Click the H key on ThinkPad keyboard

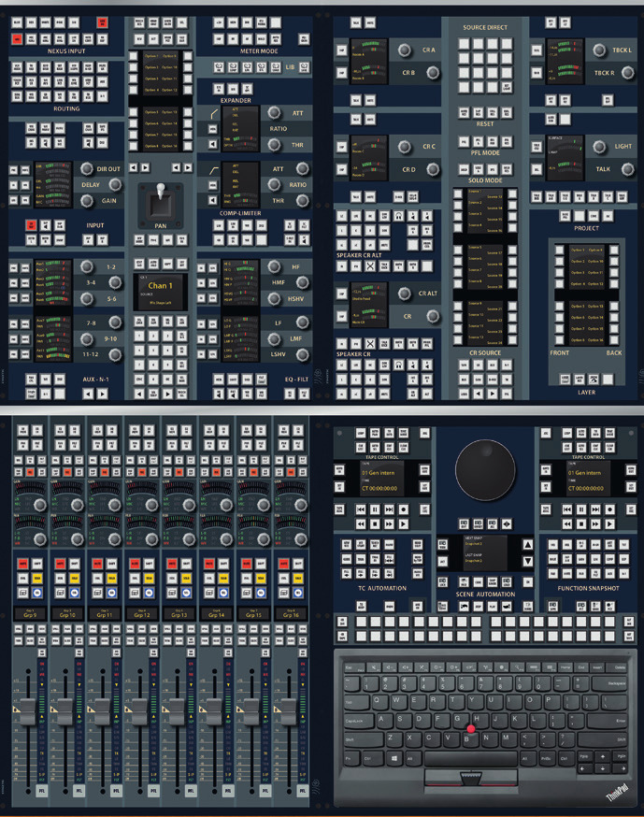477,719
